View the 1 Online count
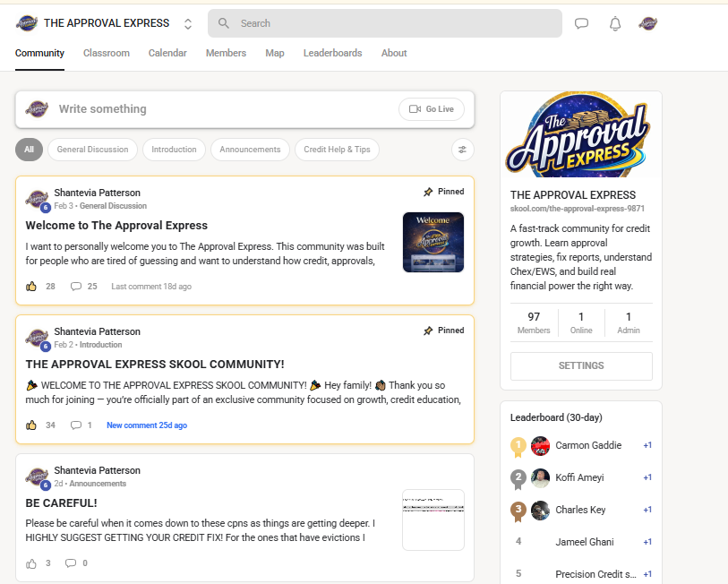 [x=581, y=322]
